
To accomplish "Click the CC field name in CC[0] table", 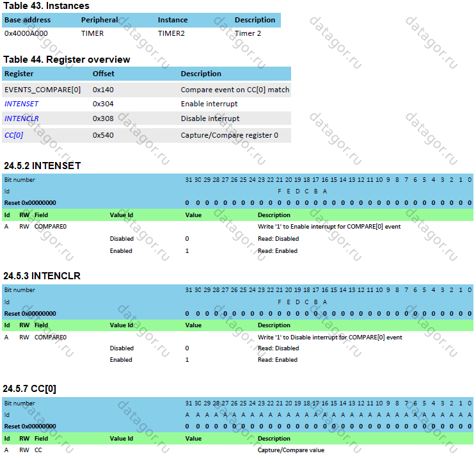I will tap(38, 450).
